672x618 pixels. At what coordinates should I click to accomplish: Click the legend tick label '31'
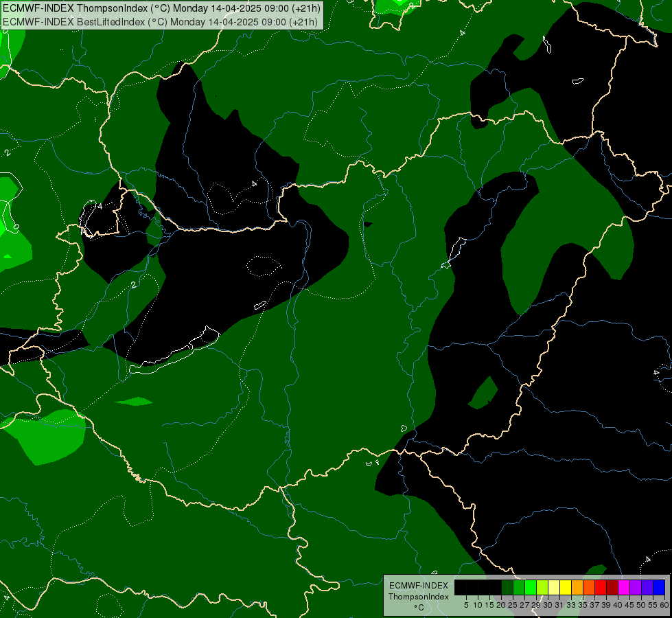coord(559,605)
